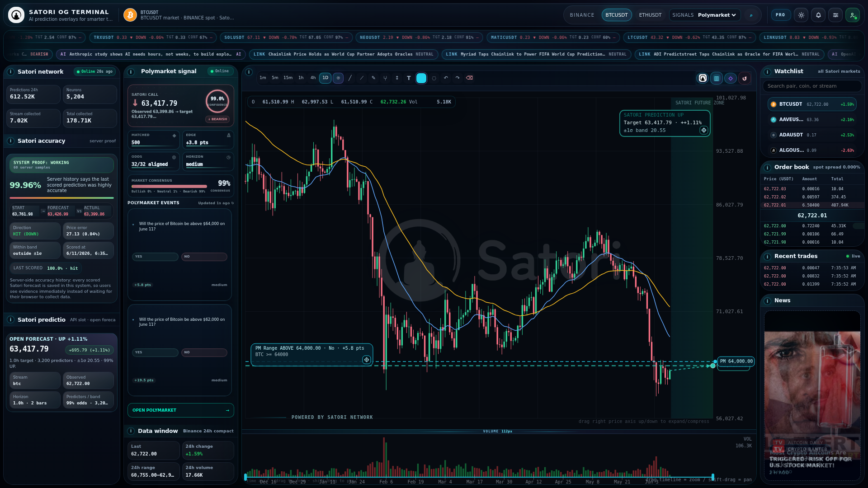Click the right handle of the timeline range slider
The image size is (868, 488).
click(713, 477)
